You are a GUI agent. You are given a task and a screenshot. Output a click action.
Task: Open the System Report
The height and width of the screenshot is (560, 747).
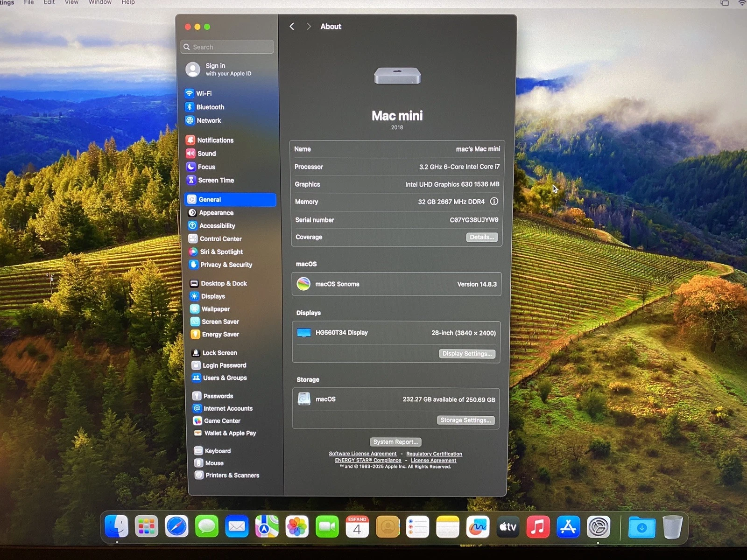[x=395, y=442]
